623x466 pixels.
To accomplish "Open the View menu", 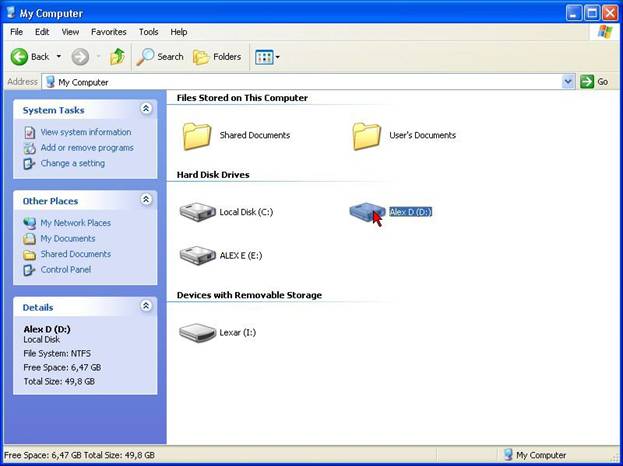I will (x=70, y=32).
